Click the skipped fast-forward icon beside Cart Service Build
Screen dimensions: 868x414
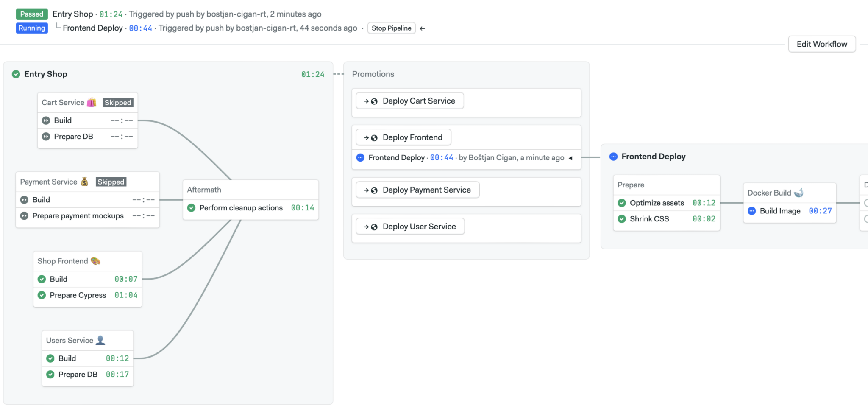[46, 120]
